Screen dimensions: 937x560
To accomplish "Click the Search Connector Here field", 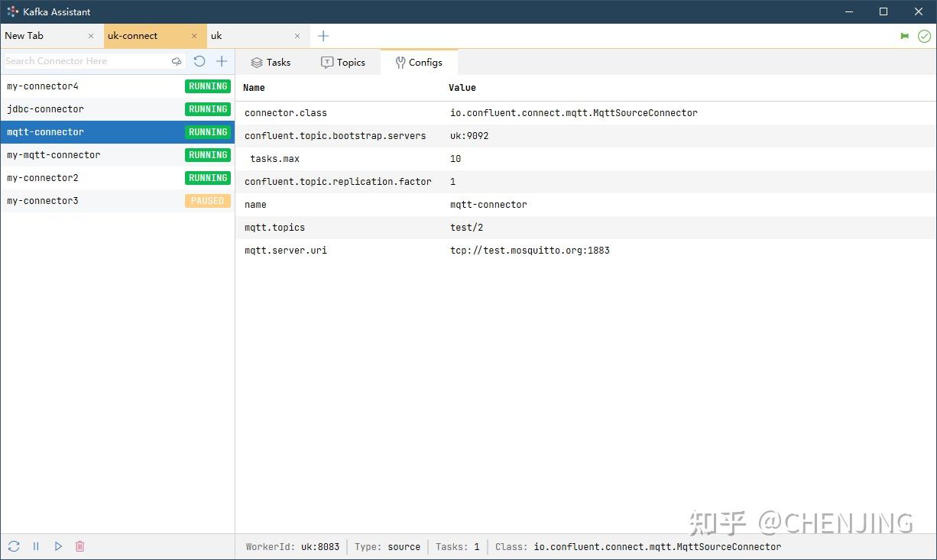I will (84, 60).
